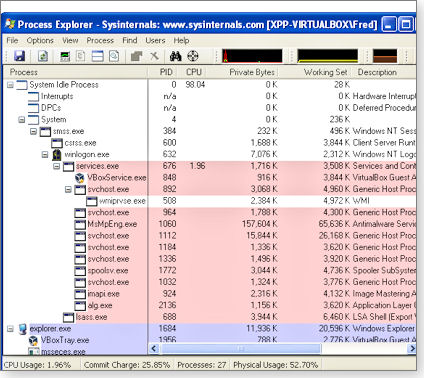Viewport: 424px width, 378px height.
Task: Click the 98.04 CPU value
Action: 195,85
